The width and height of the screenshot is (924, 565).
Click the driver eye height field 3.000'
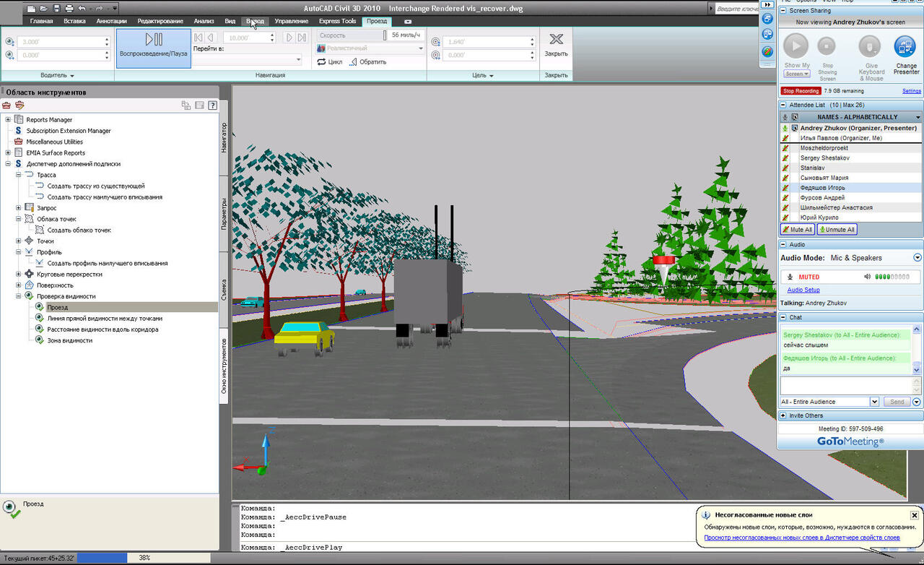[63, 42]
